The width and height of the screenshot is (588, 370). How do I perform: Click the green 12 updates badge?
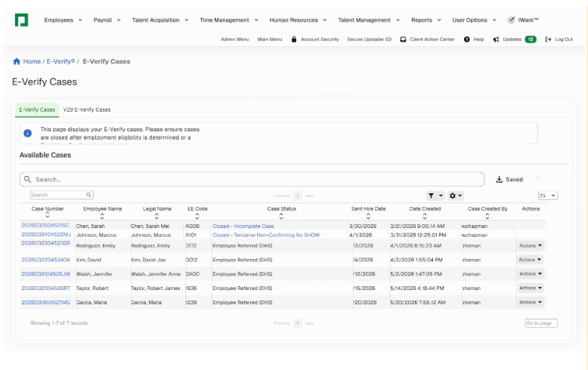tap(531, 39)
